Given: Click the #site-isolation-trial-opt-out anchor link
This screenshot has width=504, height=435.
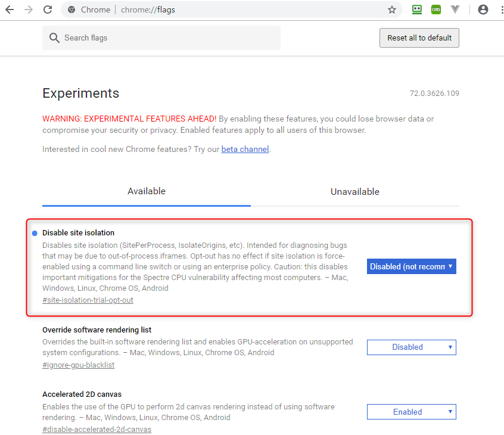Looking at the screenshot, I should click(x=88, y=300).
